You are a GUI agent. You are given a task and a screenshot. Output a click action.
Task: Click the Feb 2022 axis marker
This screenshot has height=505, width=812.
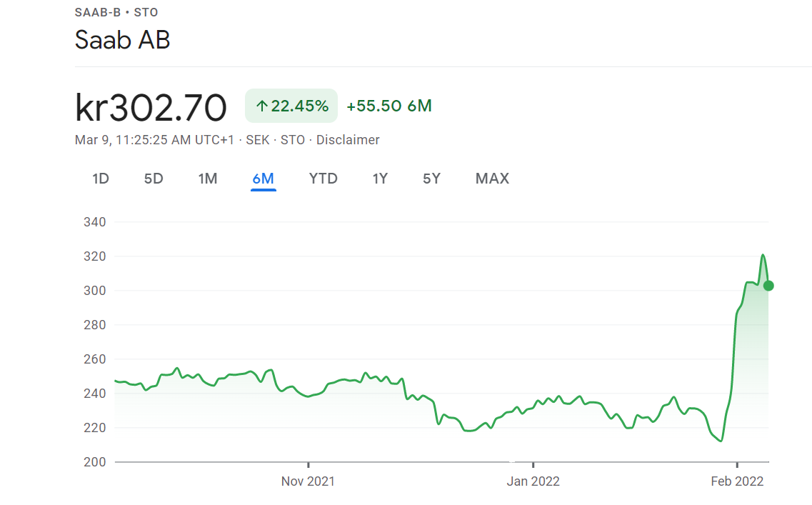pos(737,481)
